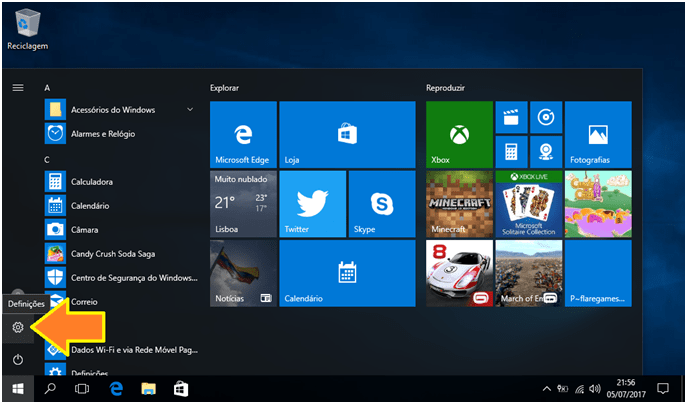Open the Calendário live tile
Viewport: 687px width, 404px height.
(347, 273)
